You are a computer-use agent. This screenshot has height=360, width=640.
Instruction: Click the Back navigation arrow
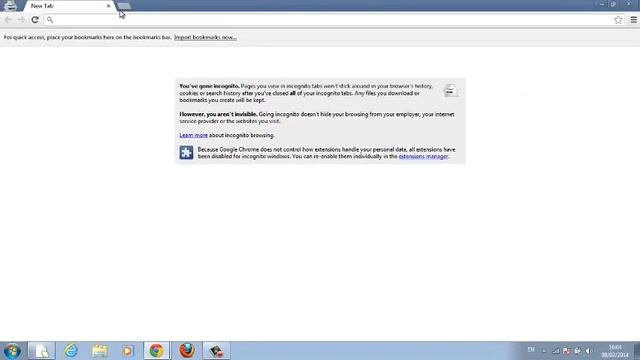coord(8,20)
